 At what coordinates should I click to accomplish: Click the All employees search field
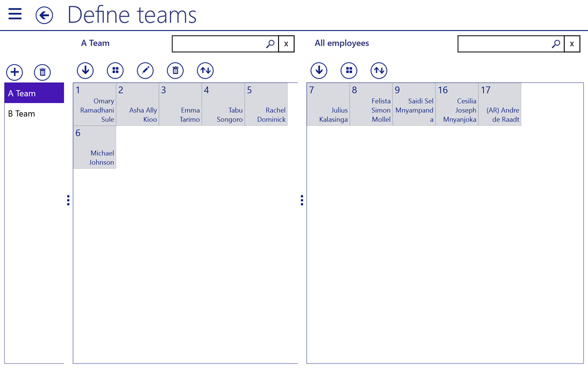click(511, 44)
